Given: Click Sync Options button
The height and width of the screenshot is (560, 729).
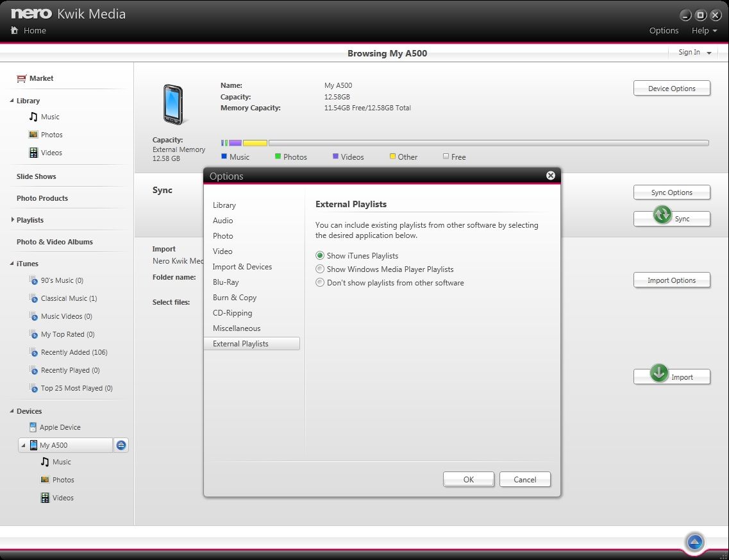Looking at the screenshot, I should click(x=671, y=192).
